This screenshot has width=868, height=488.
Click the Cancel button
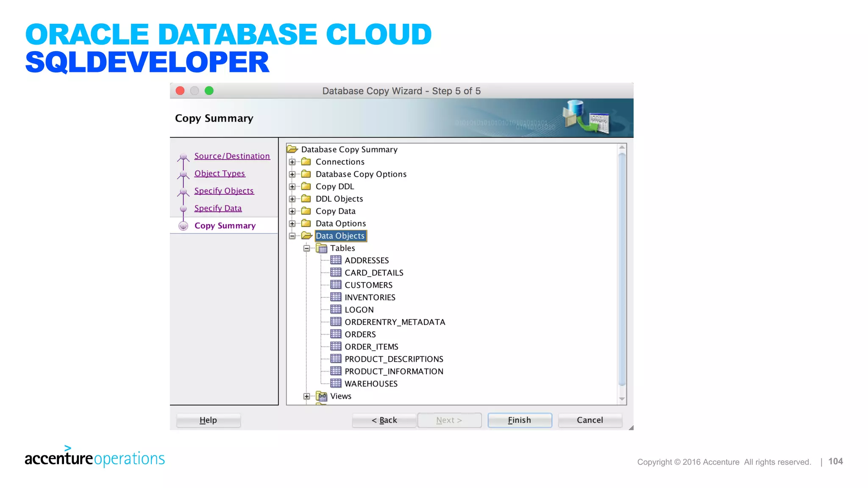click(x=590, y=420)
